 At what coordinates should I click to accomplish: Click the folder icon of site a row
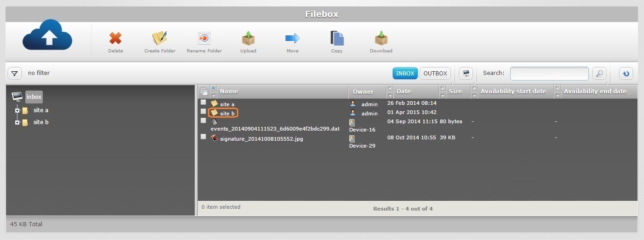[x=214, y=104]
